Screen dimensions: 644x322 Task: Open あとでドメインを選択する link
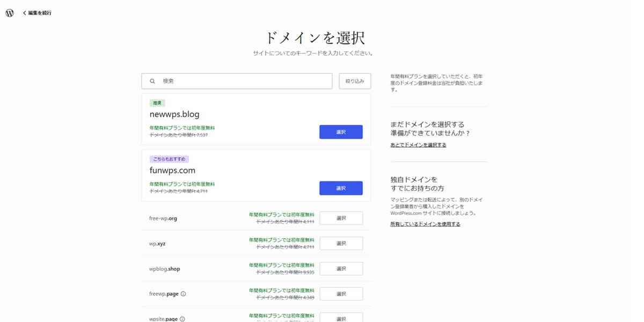click(x=418, y=145)
